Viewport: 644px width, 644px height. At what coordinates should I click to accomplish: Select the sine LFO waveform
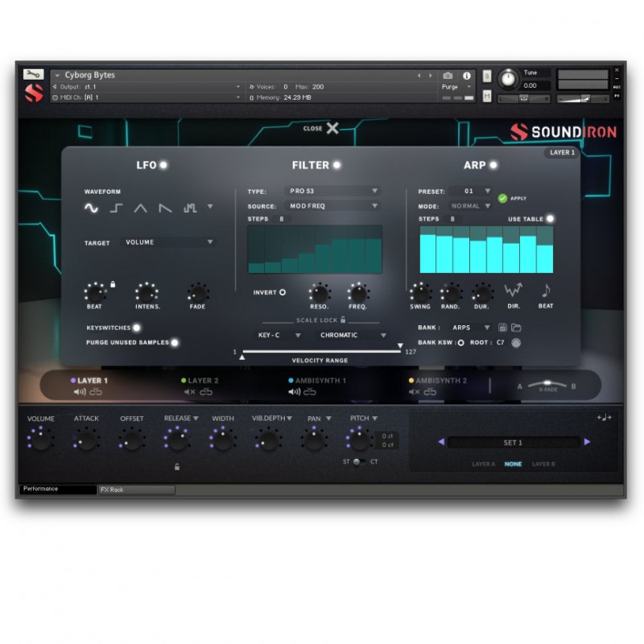91,209
